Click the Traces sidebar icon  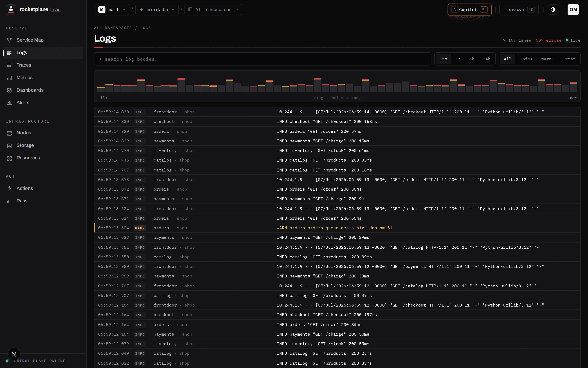[x=10, y=65]
